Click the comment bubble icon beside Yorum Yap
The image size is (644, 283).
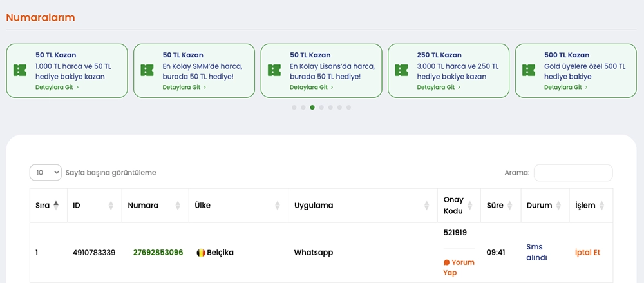[447, 263]
